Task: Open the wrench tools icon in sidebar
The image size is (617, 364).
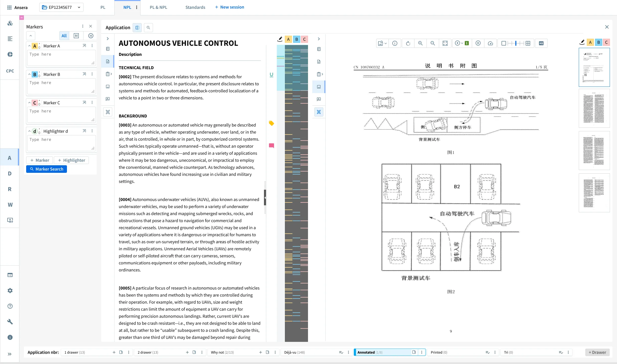Action: (x=10, y=322)
